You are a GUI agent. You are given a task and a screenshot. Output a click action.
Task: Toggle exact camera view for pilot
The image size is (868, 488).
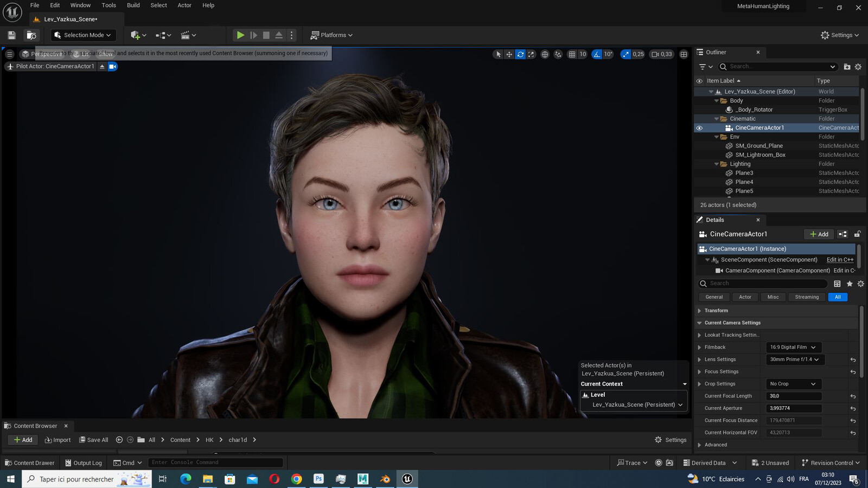(x=113, y=67)
